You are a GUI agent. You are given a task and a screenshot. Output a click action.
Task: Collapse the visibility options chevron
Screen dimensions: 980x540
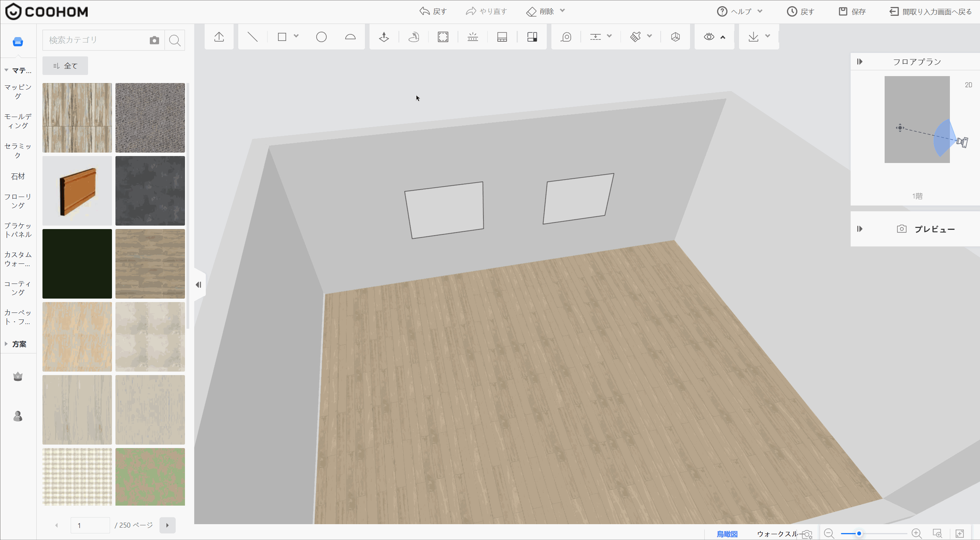pos(723,37)
